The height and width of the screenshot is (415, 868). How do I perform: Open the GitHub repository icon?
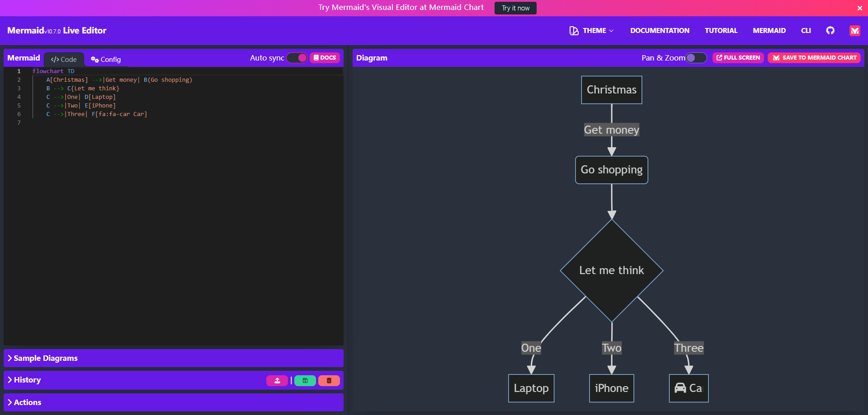click(x=830, y=31)
